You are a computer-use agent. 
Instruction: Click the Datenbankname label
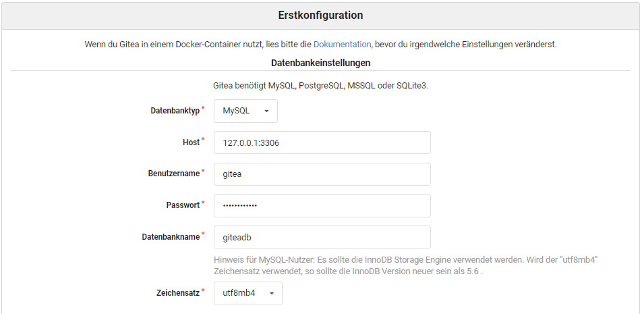[171, 237]
